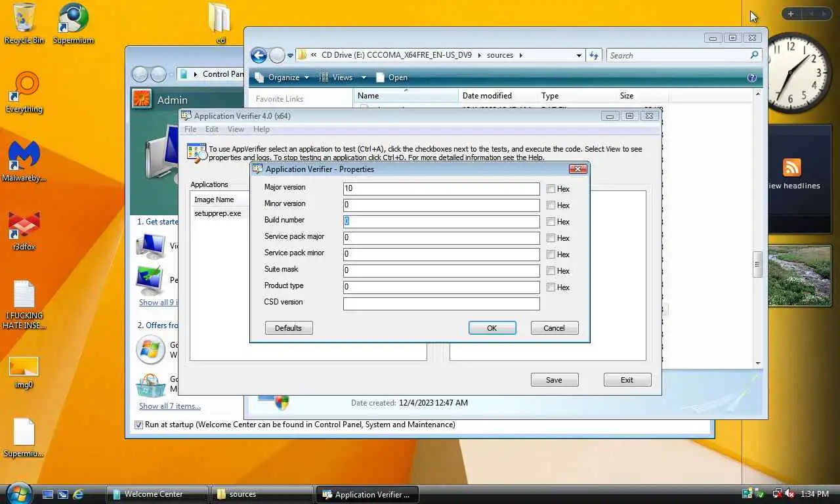The width and height of the screenshot is (840, 504).
Task: Click Save in Application Verifier window
Action: 554,380
